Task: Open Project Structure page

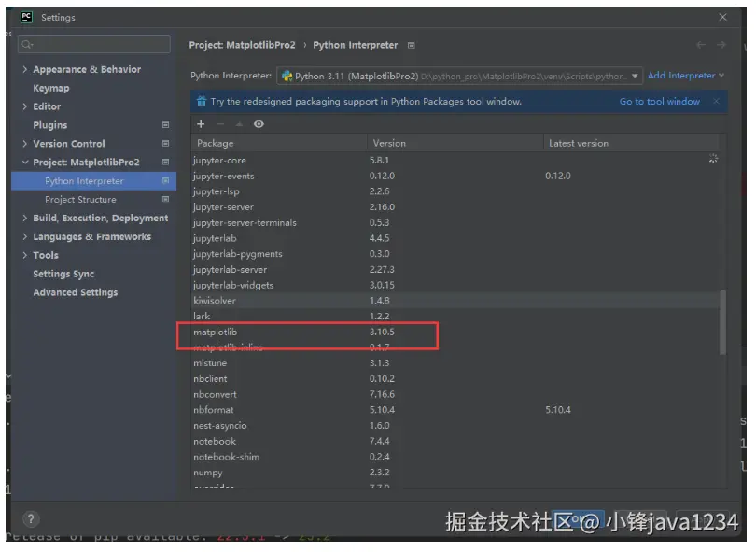Action: (80, 199)
